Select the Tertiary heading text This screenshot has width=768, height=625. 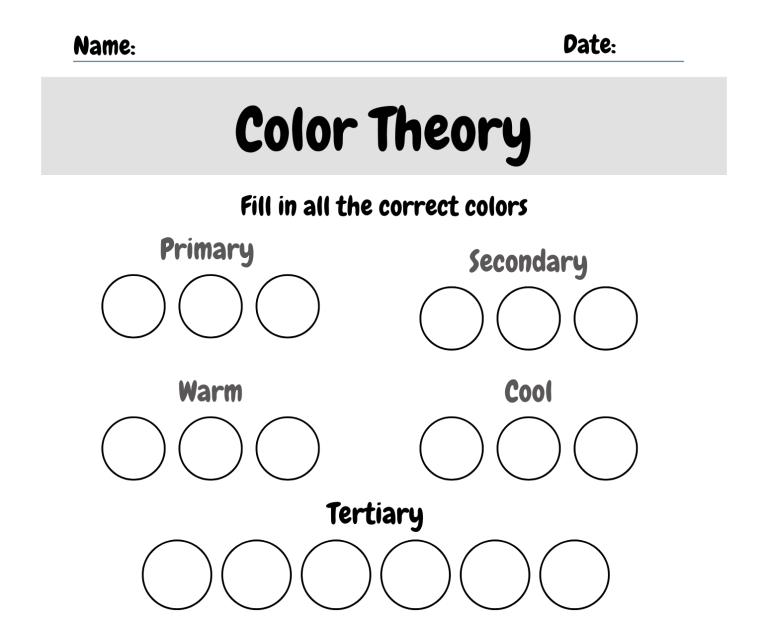(x=375, y=515)
